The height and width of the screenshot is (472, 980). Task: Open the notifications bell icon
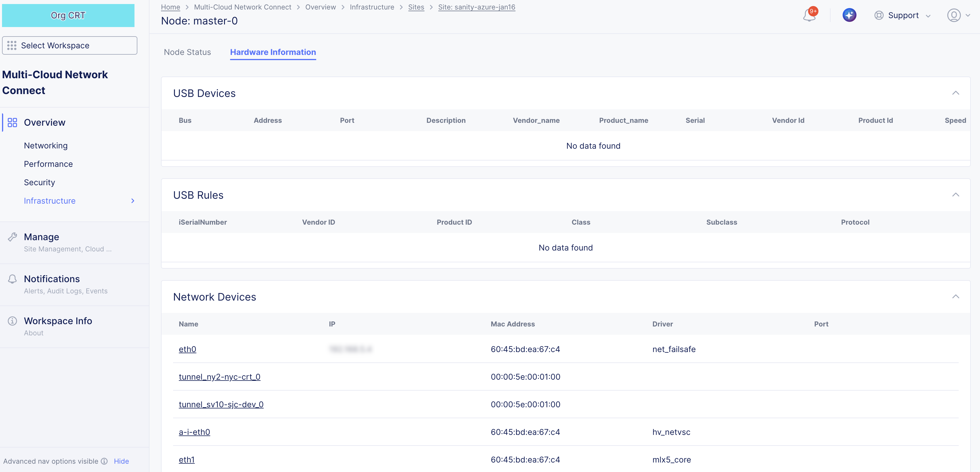click(x=809, y=16)
